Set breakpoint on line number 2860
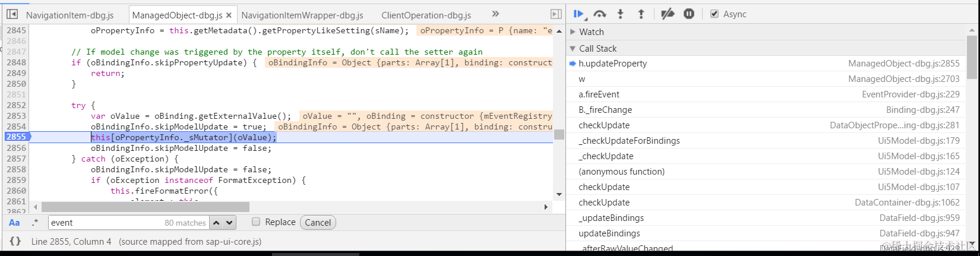This screenshot has height=256, width=980. [x=16, y=191]
